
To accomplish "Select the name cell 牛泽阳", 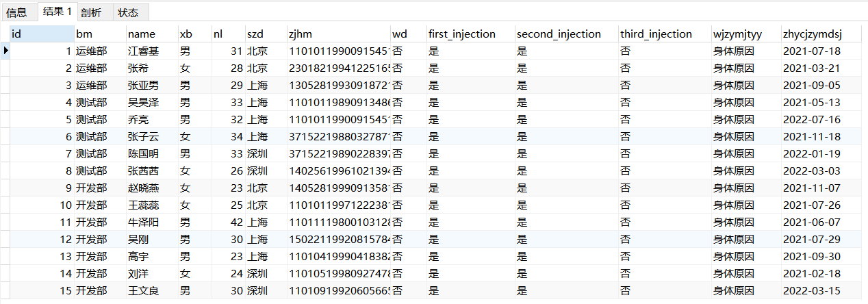I will (x=144, y=222).
